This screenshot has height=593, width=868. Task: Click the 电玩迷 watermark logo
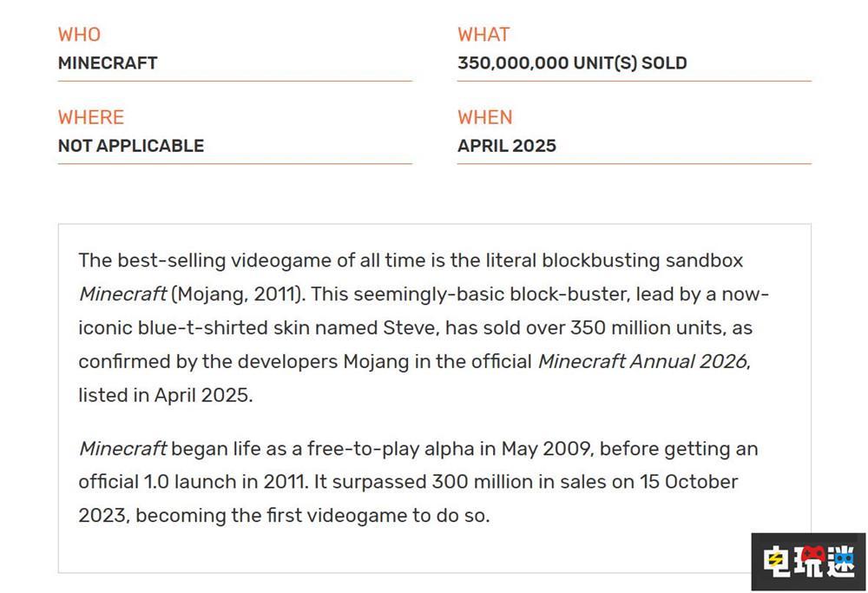coord(808,562)
